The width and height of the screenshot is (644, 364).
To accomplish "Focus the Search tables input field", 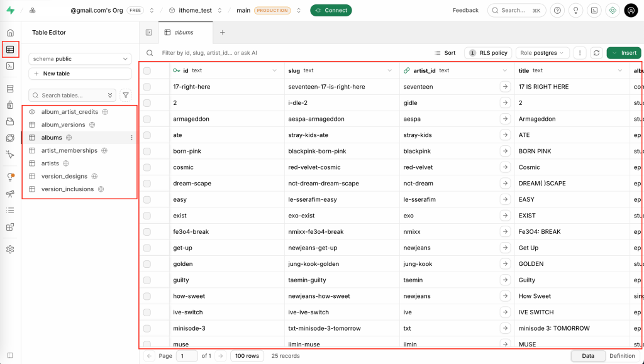I will 72,95.
